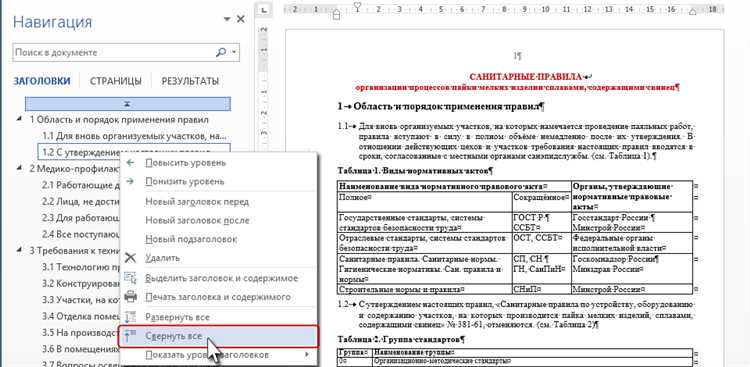Choose 'Новый подзаголовок' menu item
Screen dimensions: 750x367
pos(219,239)
